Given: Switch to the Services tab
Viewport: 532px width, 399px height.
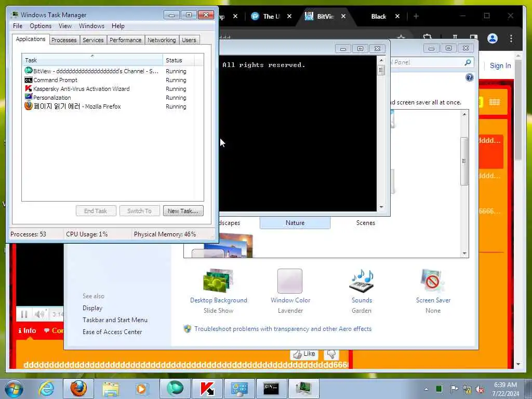Looking at the screenshot, I should [93, 40].
